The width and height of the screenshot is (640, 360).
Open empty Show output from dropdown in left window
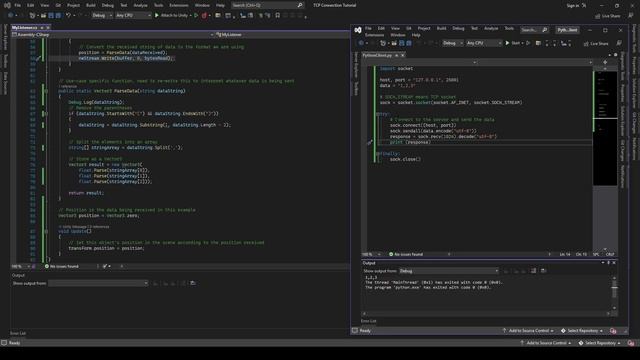[x=98, y=283]
